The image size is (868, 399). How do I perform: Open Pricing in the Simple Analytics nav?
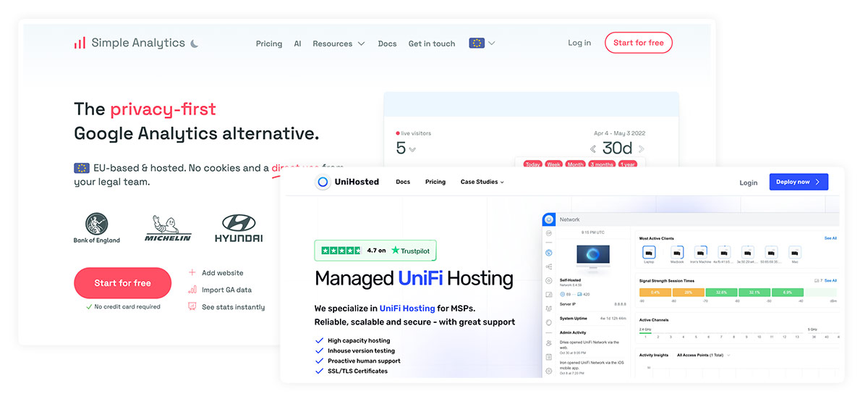(269, 43)
